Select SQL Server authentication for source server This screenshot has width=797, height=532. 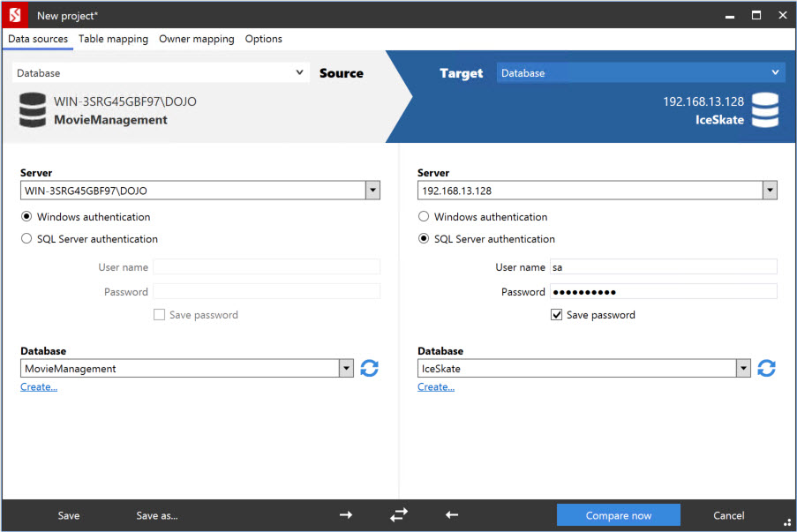(x=26, y=238)
